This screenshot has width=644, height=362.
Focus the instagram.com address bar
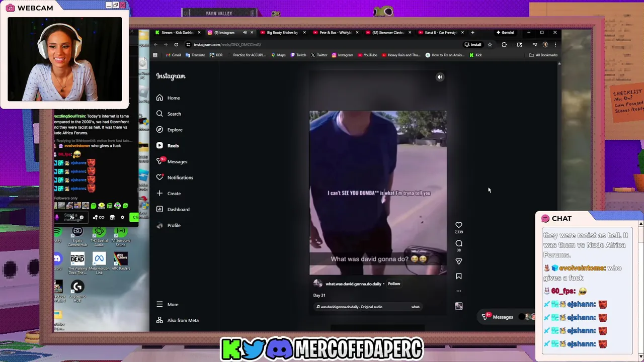322,45
